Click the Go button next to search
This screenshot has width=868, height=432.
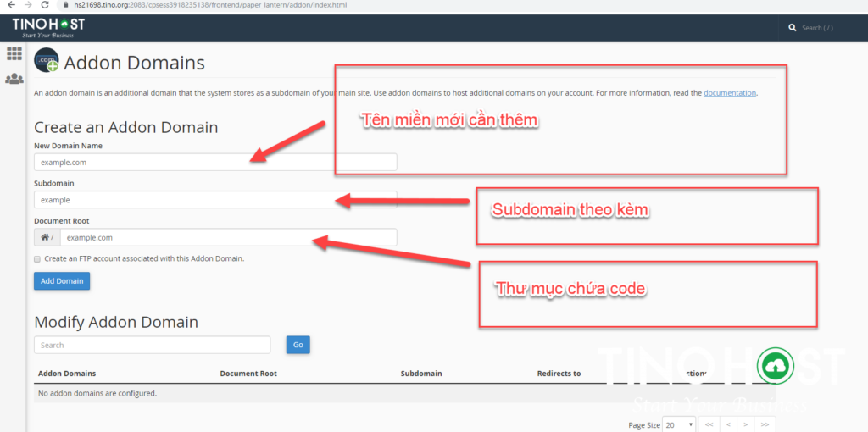(x=298, y=345)
